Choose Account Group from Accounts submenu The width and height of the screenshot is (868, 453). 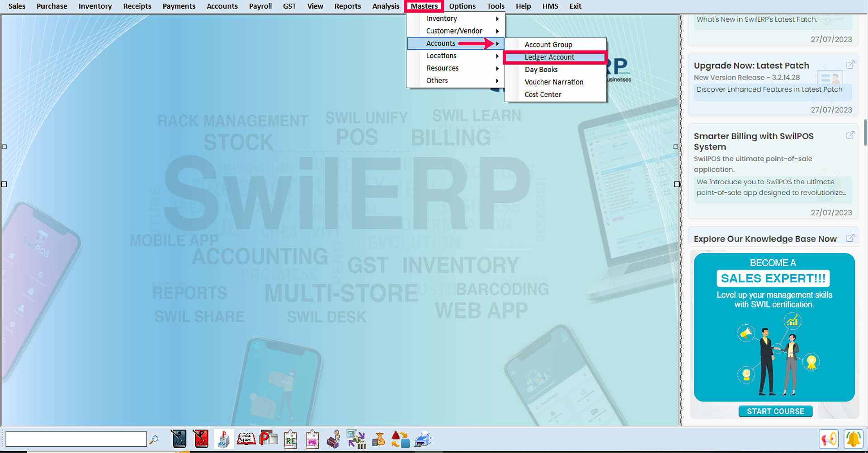[556, 45]
